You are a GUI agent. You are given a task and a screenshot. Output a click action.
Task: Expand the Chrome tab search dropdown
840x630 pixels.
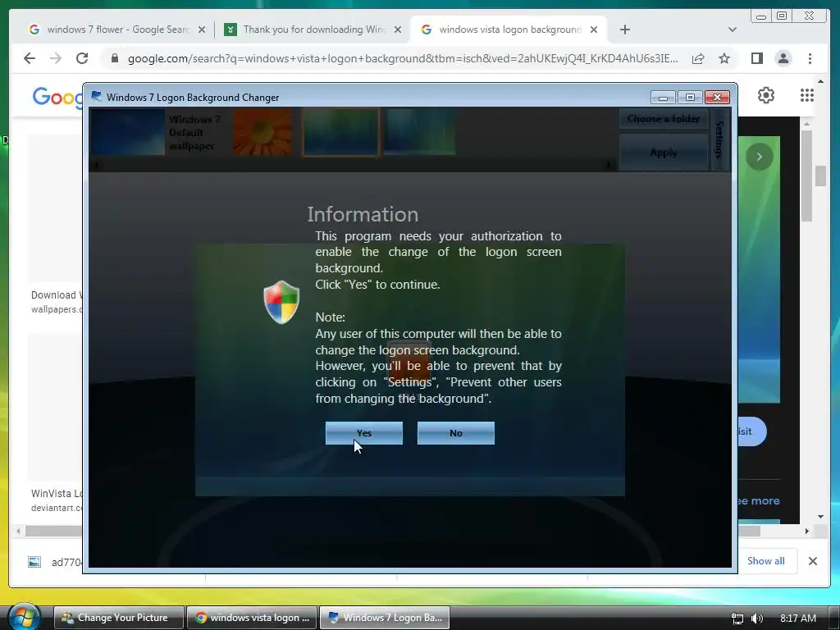coord(733,30)
